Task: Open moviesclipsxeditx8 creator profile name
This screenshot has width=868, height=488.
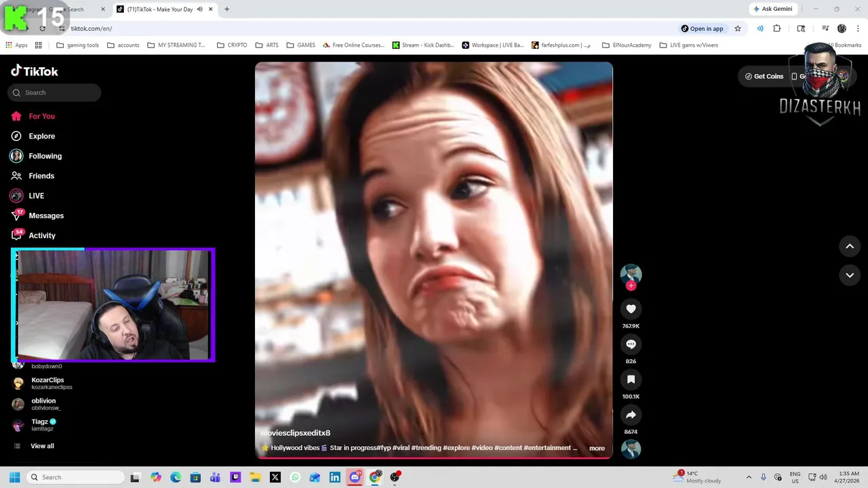Action: point(296,433)
